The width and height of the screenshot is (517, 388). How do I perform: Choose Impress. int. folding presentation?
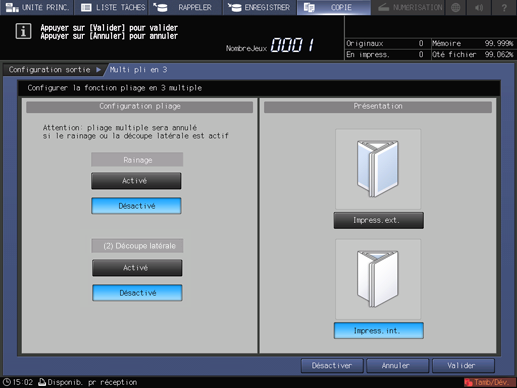pos(379,330)
